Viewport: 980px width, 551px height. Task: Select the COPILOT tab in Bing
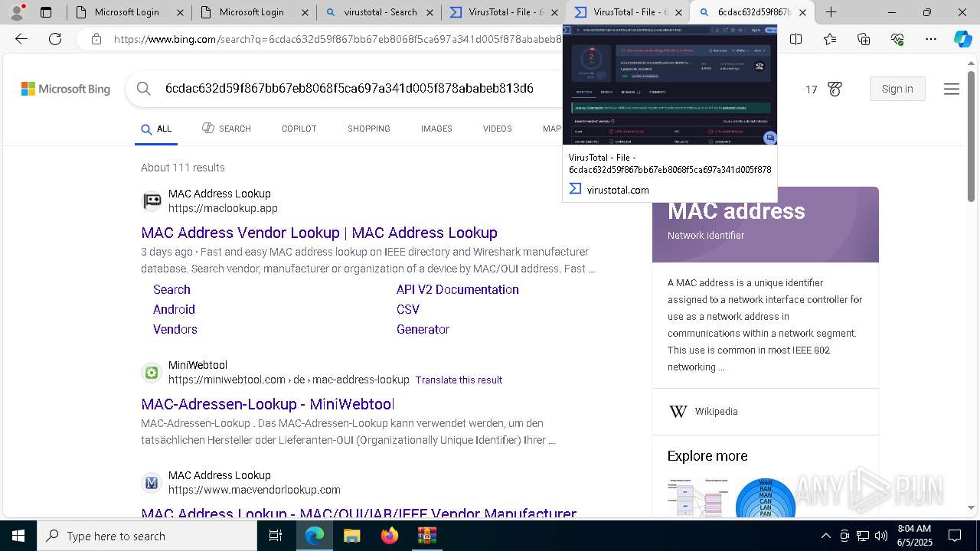tap(299, 129)
